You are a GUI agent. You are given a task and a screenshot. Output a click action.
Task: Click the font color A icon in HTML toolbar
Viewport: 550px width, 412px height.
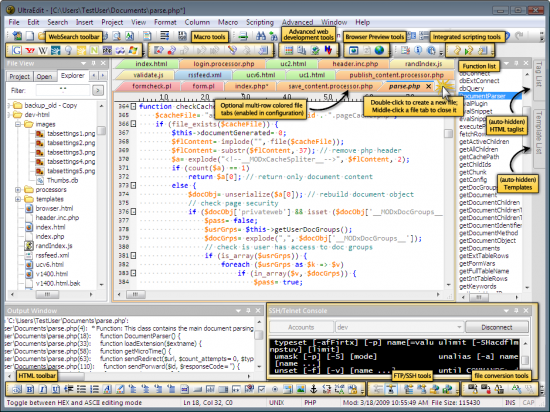point(107,389)
